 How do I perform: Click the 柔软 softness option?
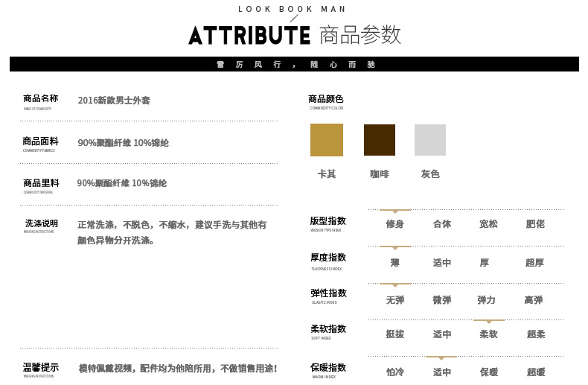(488, 334)
